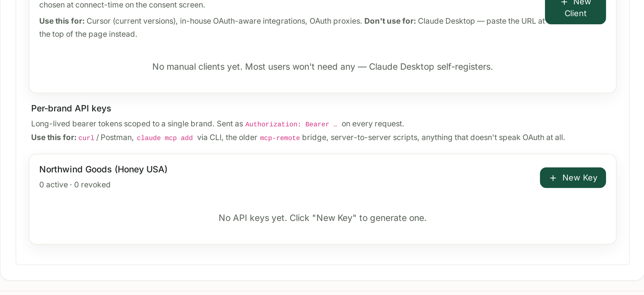Image resolution: width=644 pixels, height=295 pixels.
Task: Click the New Key button
Action: [573, 178]
